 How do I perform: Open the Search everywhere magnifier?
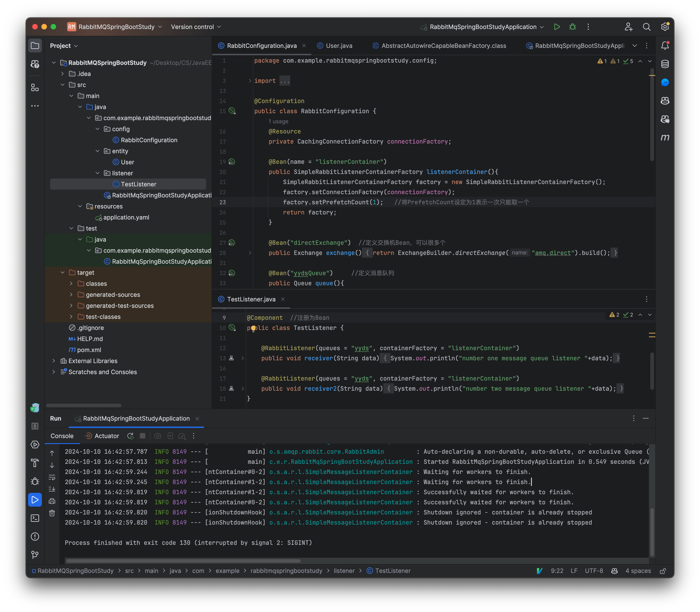pos(647,27)
